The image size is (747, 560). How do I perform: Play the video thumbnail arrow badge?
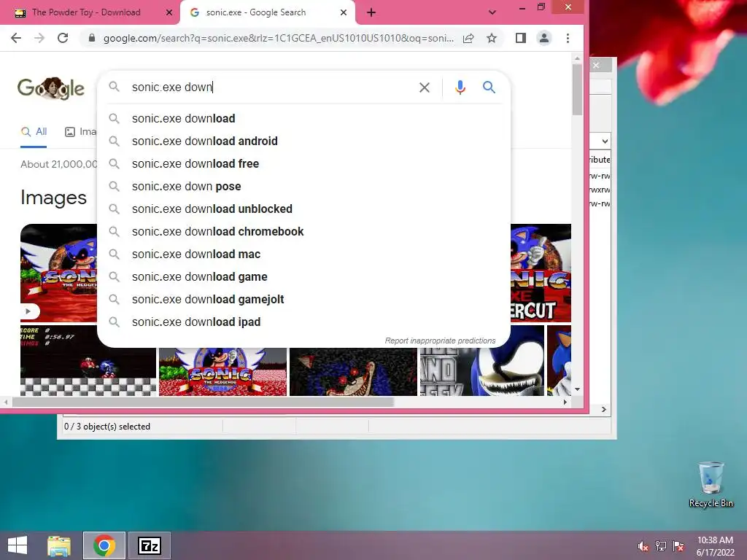[x=29, y=311]
